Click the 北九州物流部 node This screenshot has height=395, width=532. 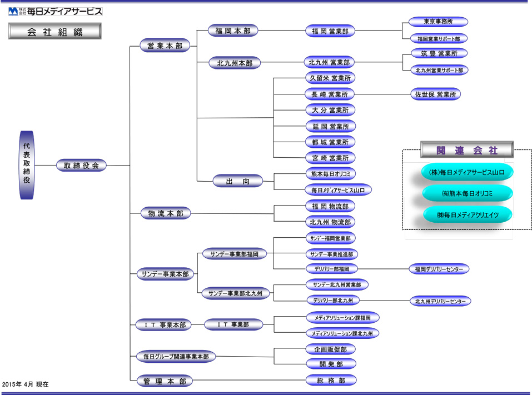click(330, 222)
